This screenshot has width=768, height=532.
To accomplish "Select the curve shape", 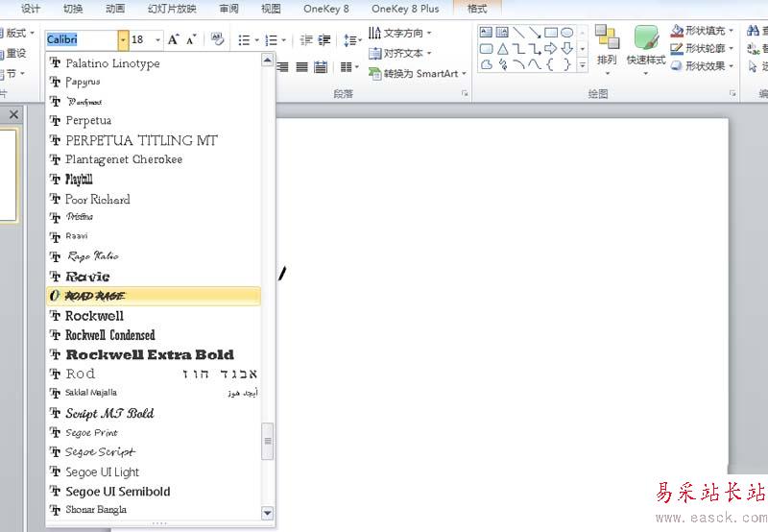I will pyautogui.click(x=535, y=64).
